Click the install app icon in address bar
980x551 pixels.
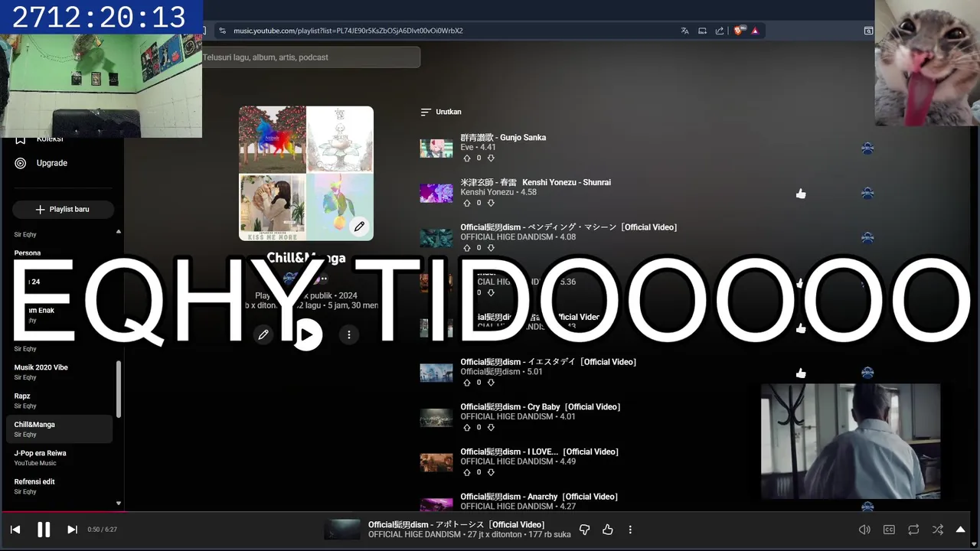(702, 31)
